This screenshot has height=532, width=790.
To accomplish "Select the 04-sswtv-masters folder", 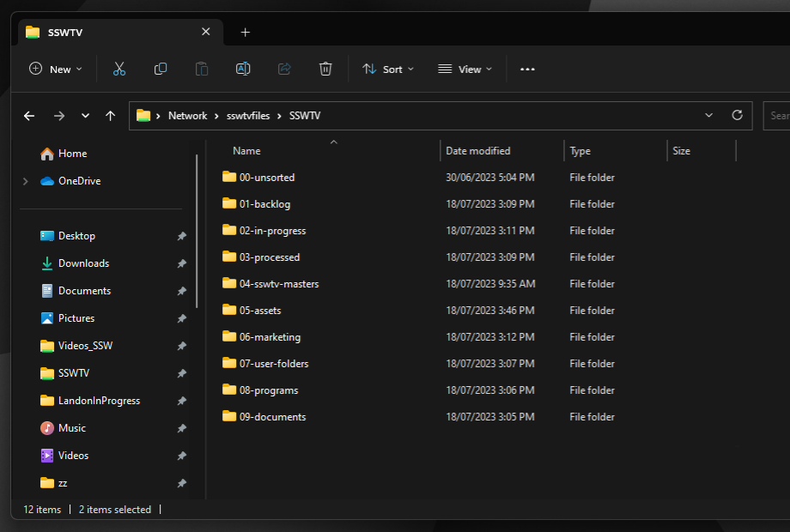I will click(x=279, y=284).
